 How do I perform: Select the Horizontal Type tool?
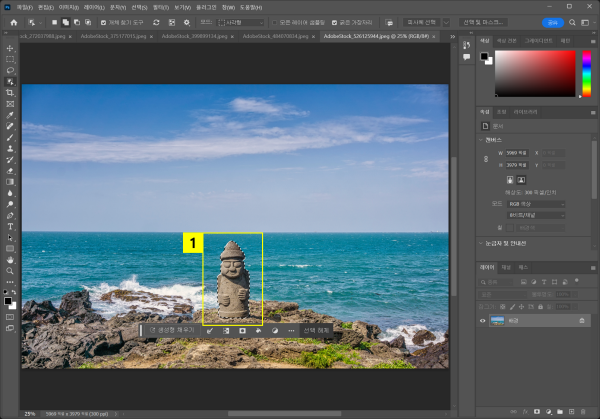tap(10, 226)
